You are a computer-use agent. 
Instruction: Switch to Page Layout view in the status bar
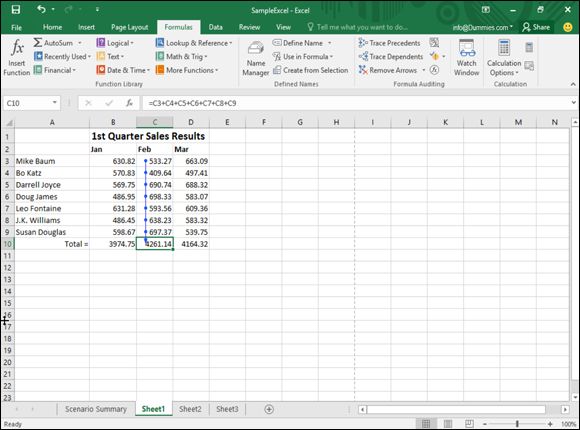tap(448, 424)
